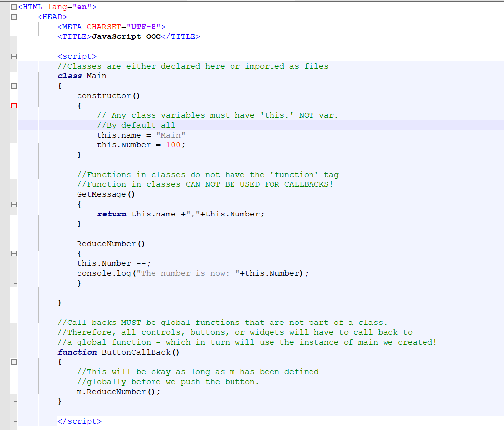504x430 pixels.
Task: Collapse the class Main opening-brace fold marker
Action: point(14,86)
